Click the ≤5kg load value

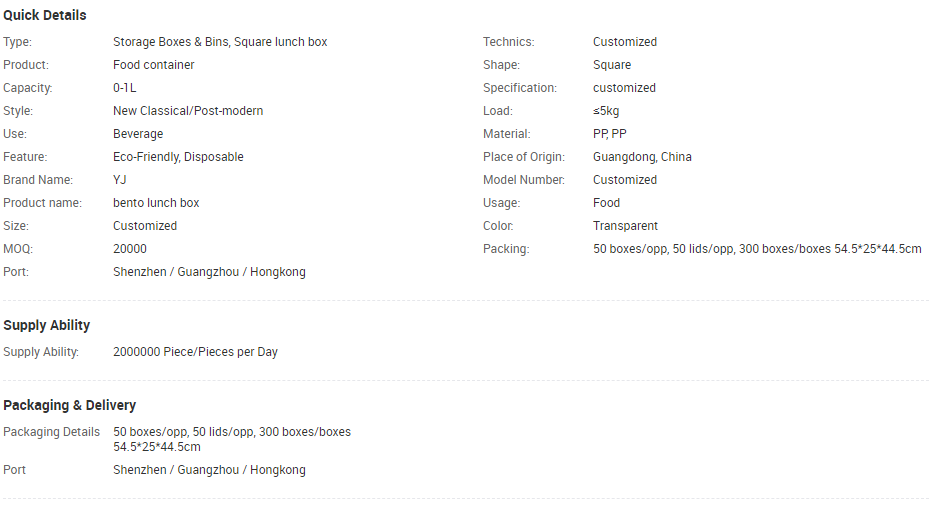coord(606,111)
